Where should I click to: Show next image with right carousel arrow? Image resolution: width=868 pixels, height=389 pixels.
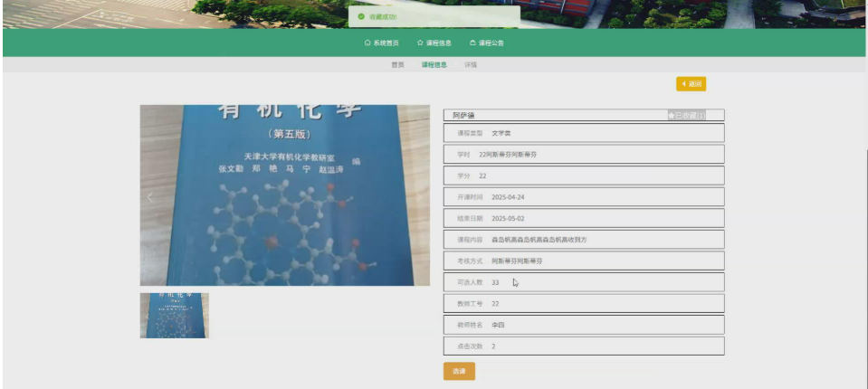point(420,196)
